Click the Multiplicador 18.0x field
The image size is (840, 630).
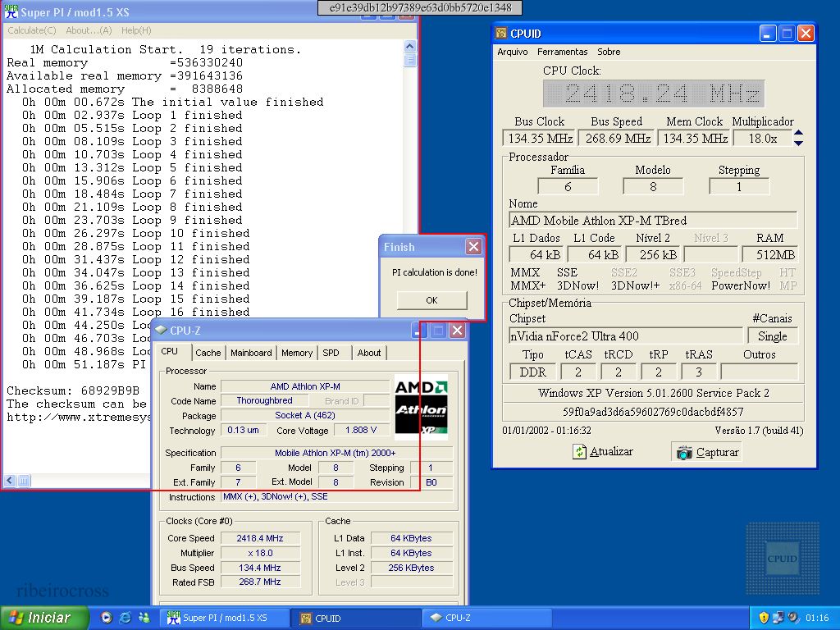(763, 138)
